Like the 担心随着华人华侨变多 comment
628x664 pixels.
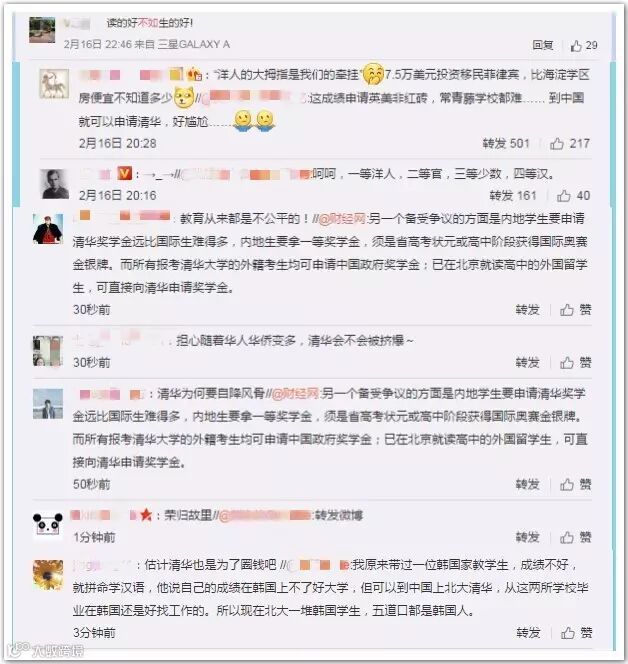(575, 362)
